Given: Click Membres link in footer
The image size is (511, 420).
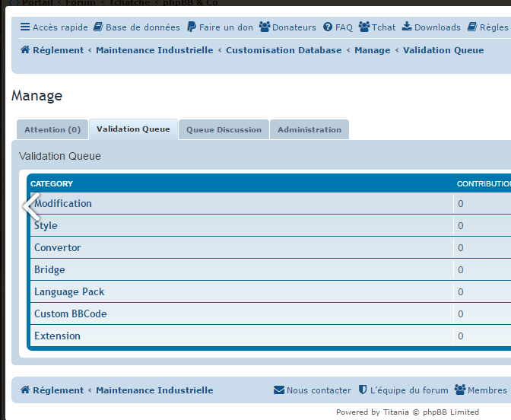Looking at the screenshot, I should pyautogui.click(x=487, y=390).
